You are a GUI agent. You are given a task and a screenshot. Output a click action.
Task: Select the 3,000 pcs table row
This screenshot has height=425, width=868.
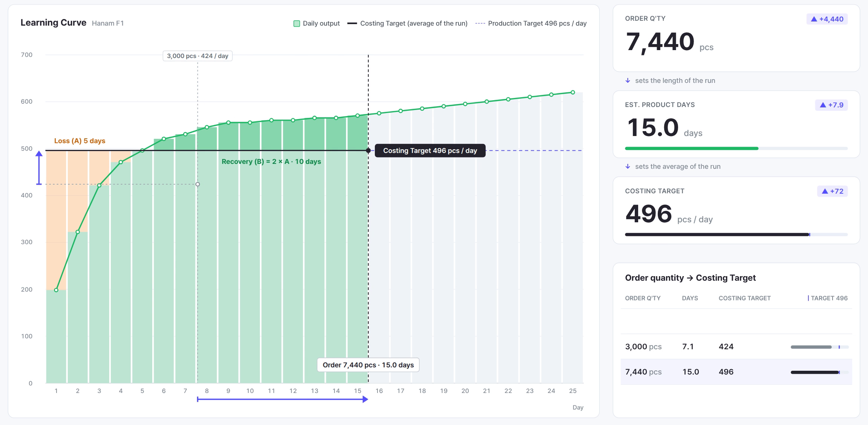tap(736, 347)
